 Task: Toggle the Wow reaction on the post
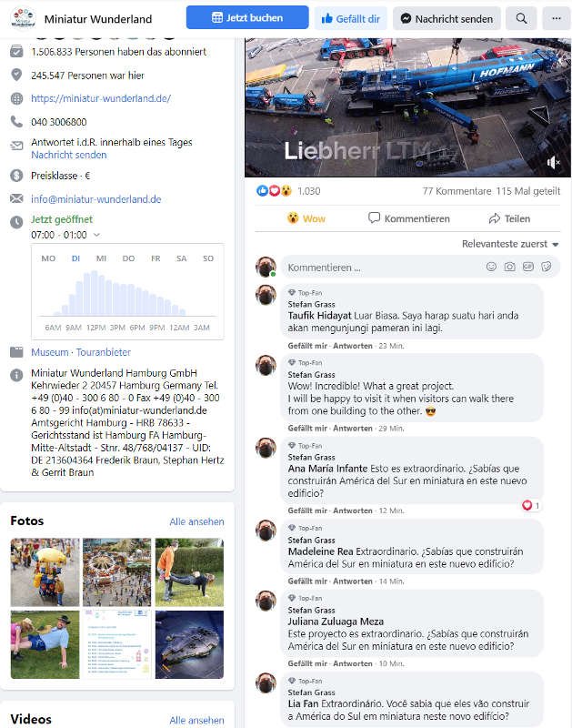click(x=306, y=218)
